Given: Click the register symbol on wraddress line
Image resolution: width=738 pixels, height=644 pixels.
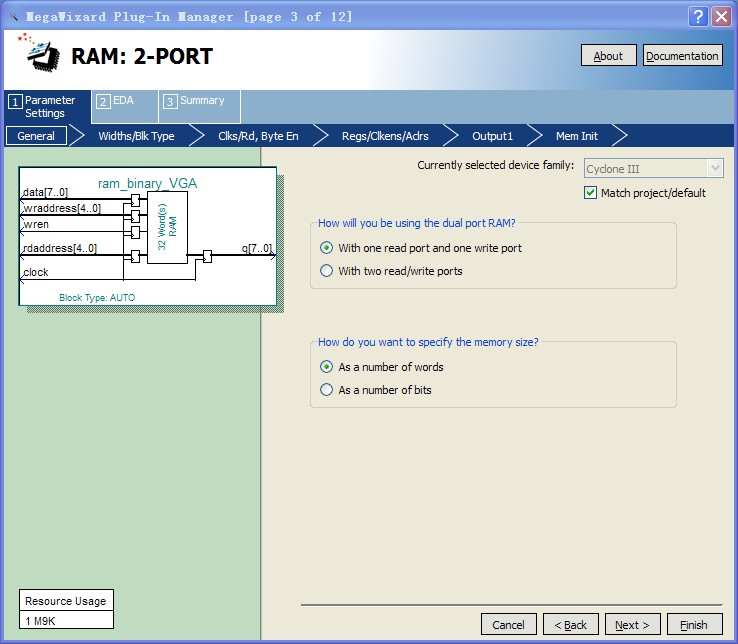Looking at the screenshot, I should coord(136,217).
